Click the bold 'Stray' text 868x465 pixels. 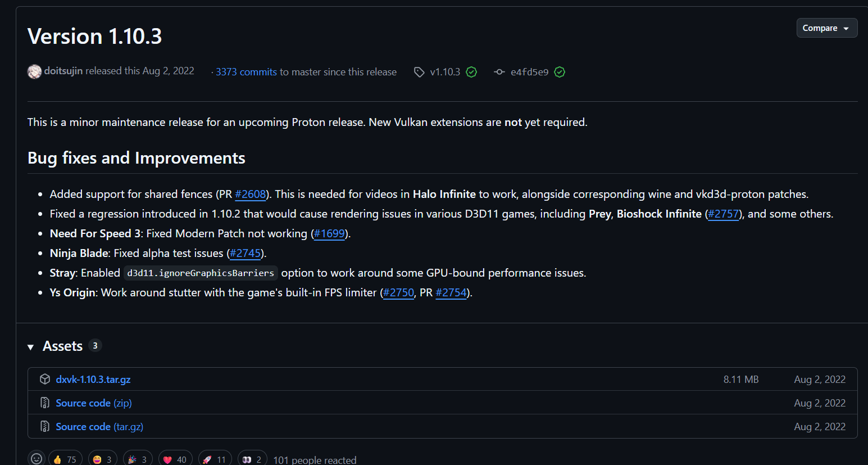tap(62, 273)
